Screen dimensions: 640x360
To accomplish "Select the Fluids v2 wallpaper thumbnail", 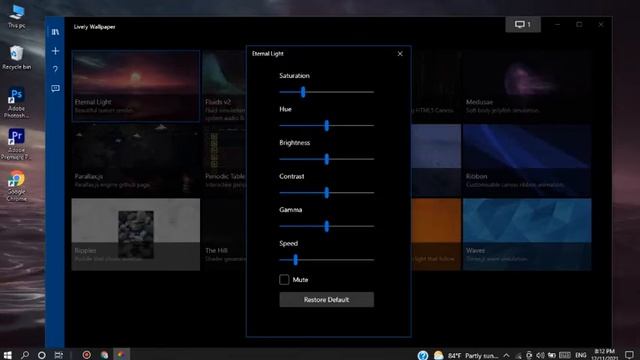I will [x=224, y=86].
